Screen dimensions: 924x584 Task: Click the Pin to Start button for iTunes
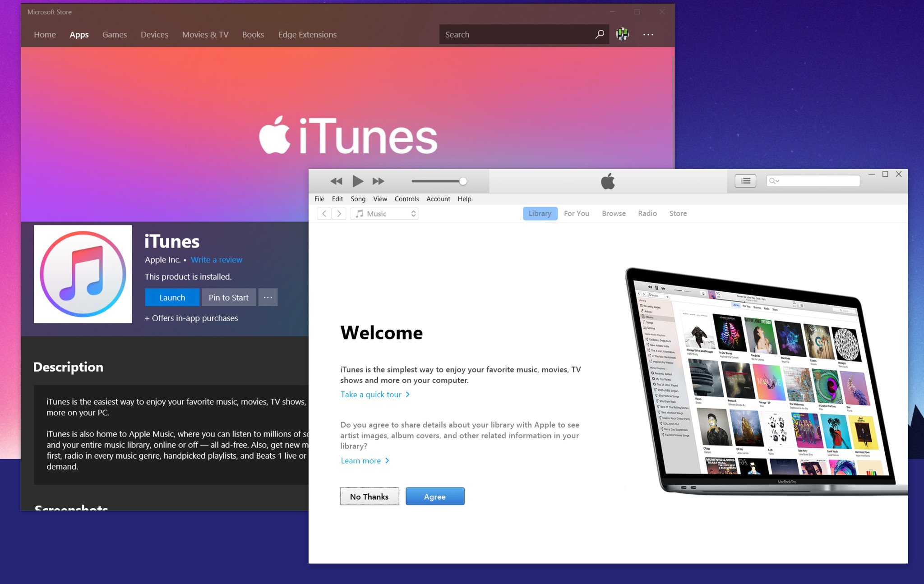[227, 297]
